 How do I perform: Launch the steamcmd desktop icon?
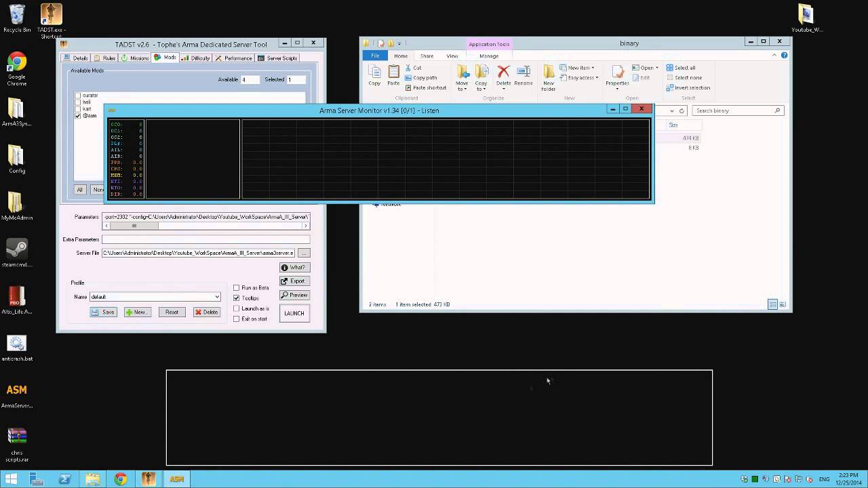pyautogui.click(x=17, y=253)
